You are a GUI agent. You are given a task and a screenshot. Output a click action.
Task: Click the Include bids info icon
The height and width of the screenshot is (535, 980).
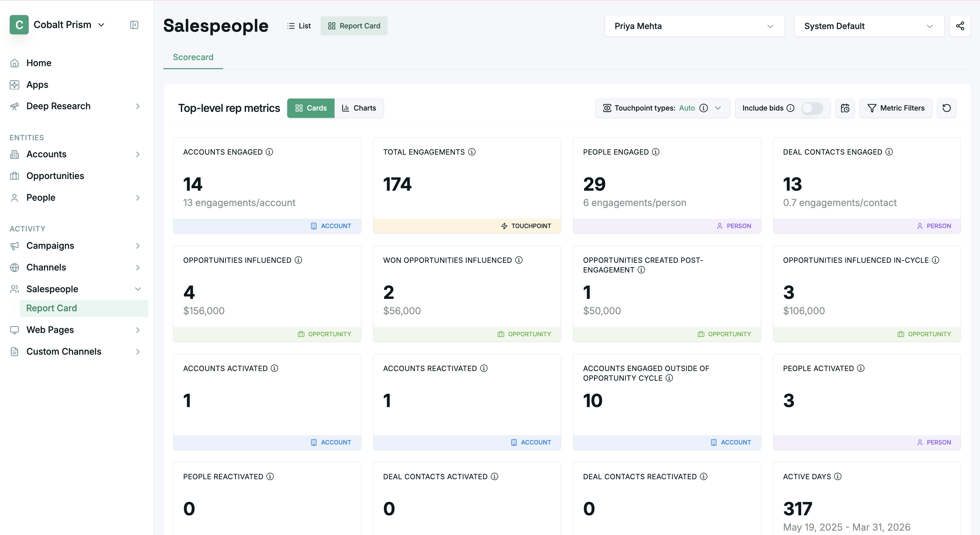point(790,108)
